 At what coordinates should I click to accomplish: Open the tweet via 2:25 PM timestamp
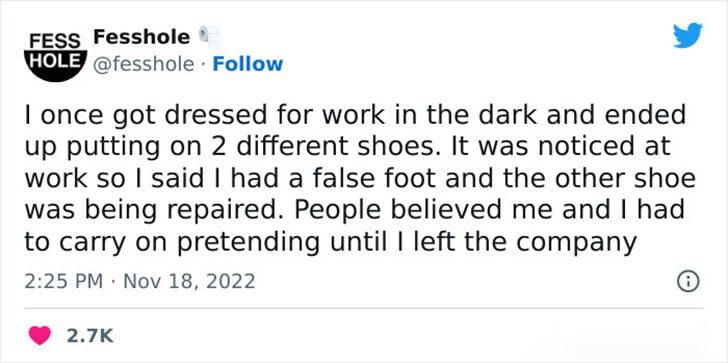pos(63,282)
